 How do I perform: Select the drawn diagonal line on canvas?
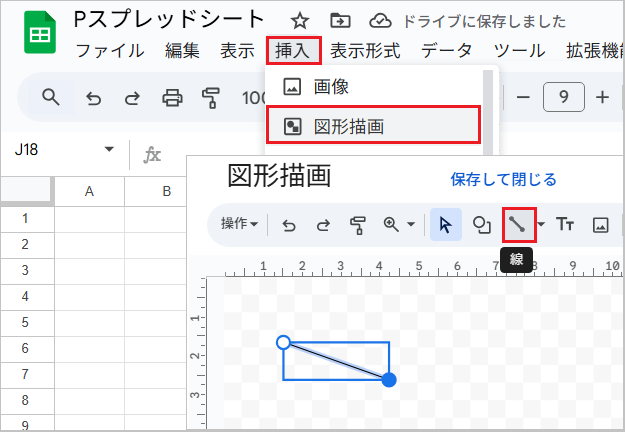pos(336,361)
